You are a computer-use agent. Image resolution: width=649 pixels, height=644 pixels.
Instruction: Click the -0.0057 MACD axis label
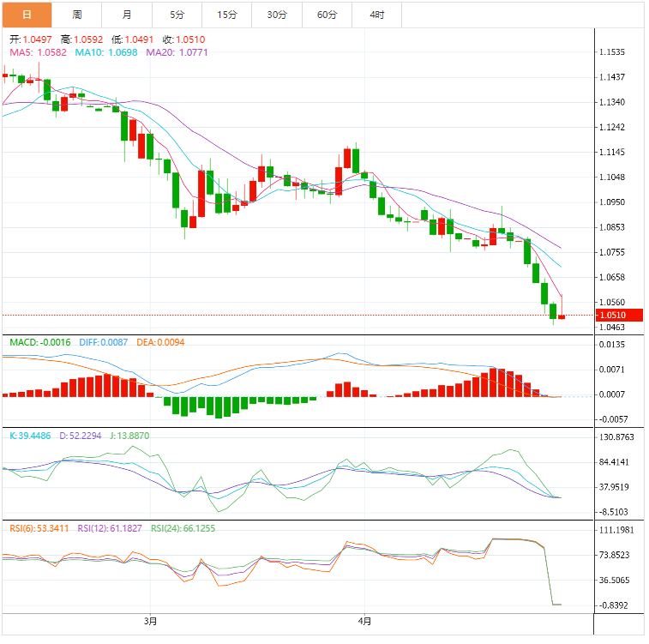(x=613, y=419)
